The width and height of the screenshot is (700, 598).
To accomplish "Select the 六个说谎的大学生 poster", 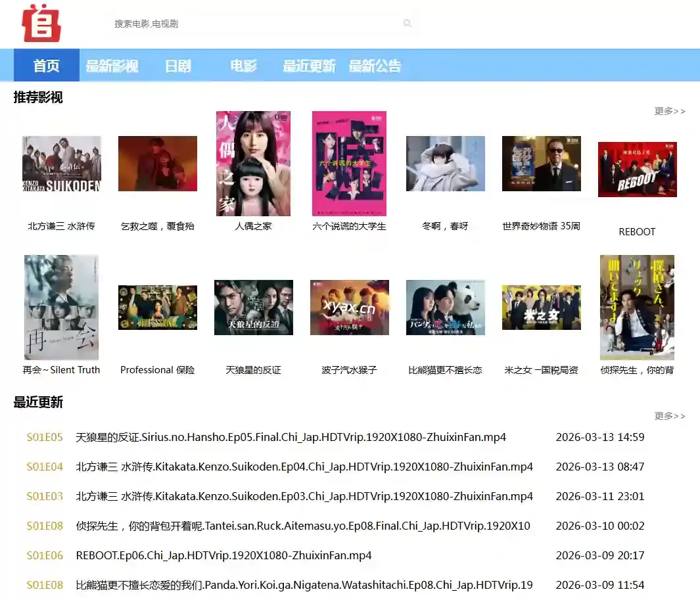I will click(x=349, y=163).
